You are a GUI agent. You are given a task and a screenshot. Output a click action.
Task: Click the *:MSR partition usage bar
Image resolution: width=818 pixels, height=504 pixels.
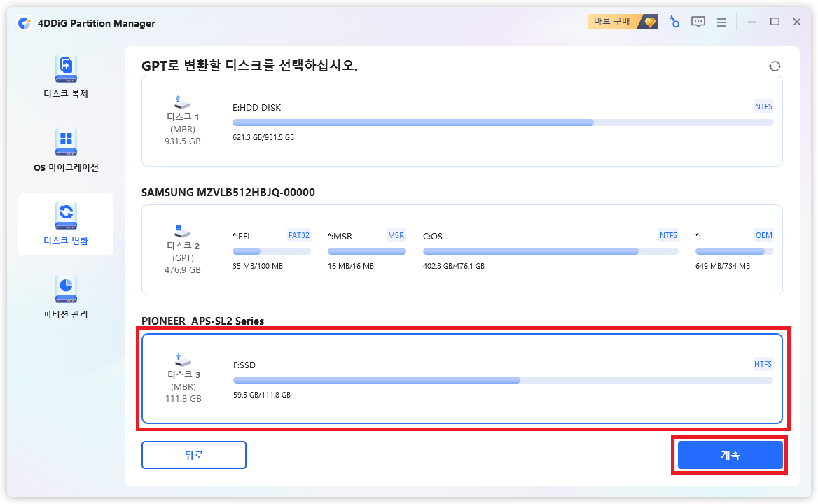click(367, 251)
